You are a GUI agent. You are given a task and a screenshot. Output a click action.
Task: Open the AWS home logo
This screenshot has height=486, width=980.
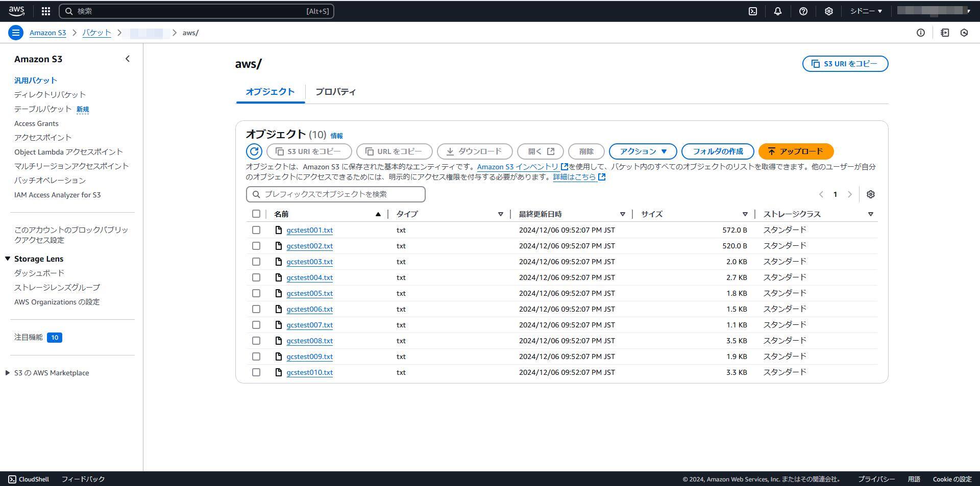pos(16,11)
